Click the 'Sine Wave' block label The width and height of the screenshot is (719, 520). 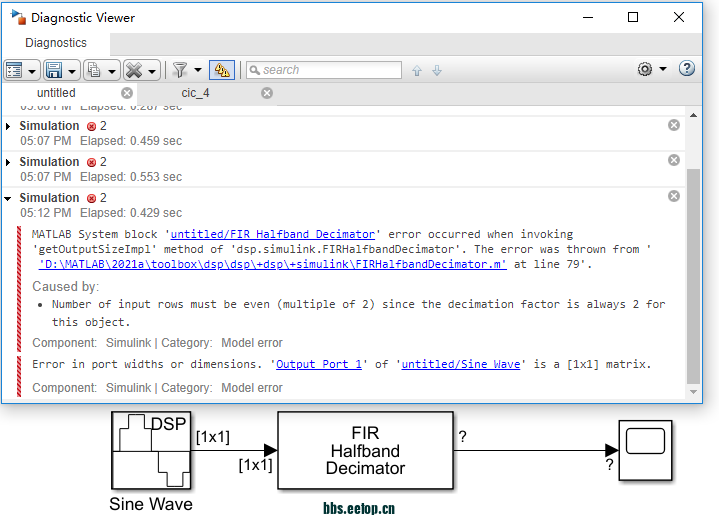tap(151, 504)
